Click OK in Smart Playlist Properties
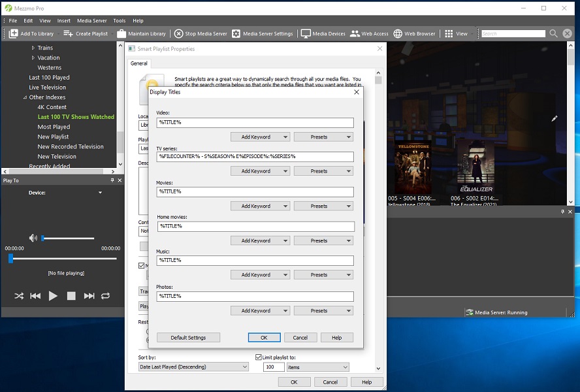The height and width of the screenshot is (392, 580). point(294,382)
